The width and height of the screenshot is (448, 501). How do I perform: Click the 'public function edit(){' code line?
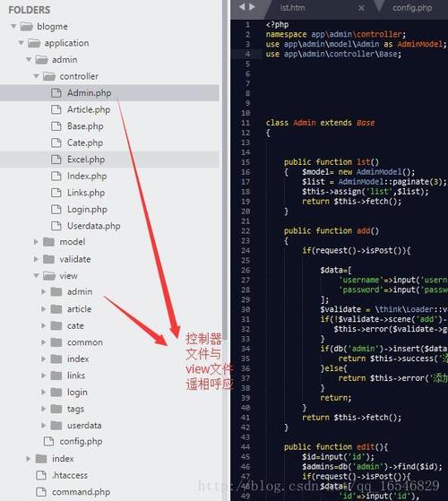tap(336, 446)
